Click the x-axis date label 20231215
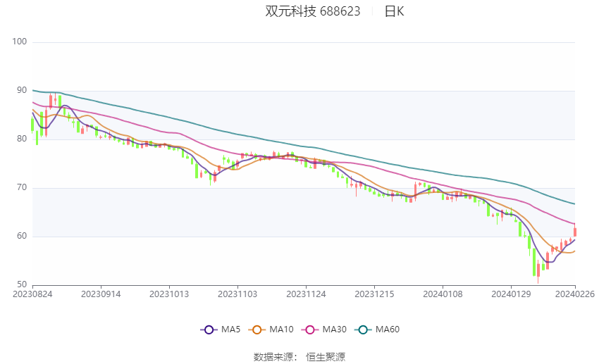 click(374, 294)
